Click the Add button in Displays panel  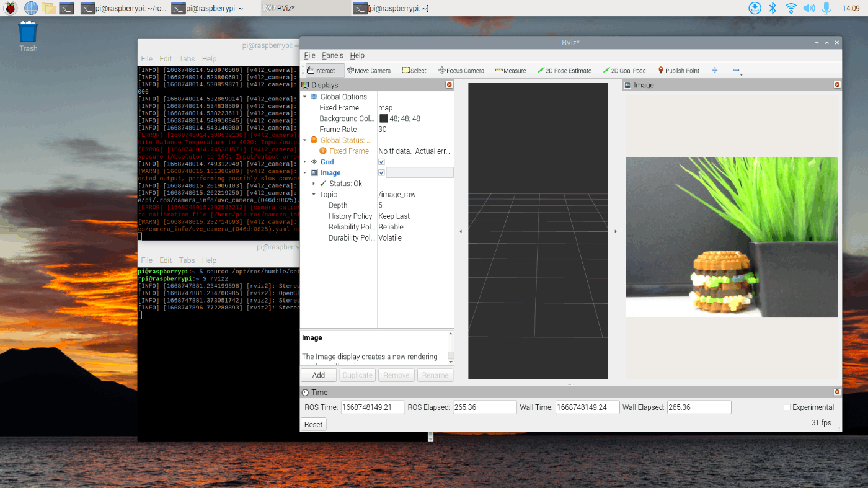click(x=318, y=375)
